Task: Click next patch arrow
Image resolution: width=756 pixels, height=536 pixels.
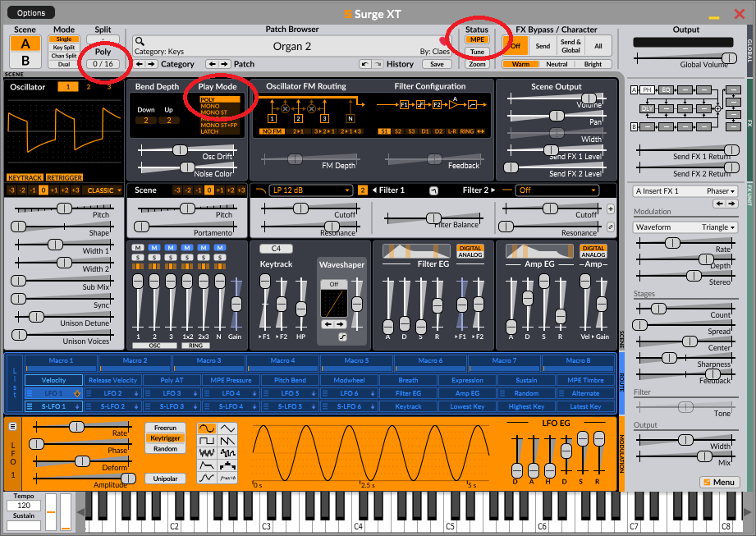Action: click(x=224, y=64)
